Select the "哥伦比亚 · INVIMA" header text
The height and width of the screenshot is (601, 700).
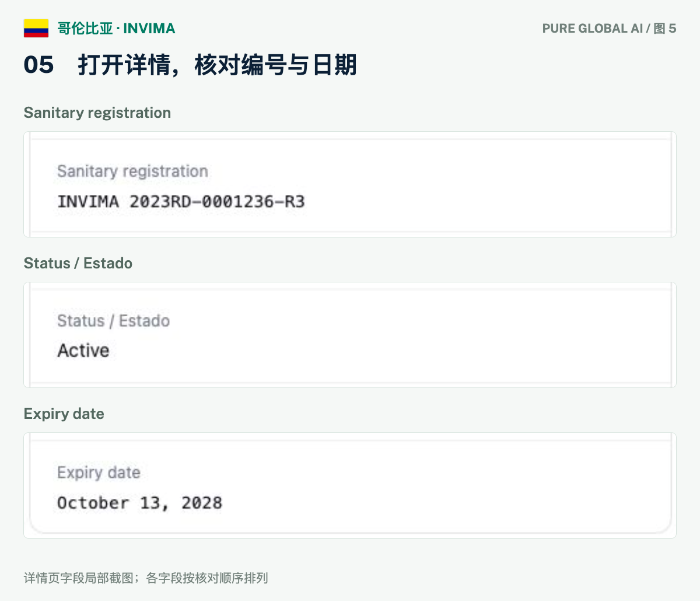pos(117,28)
